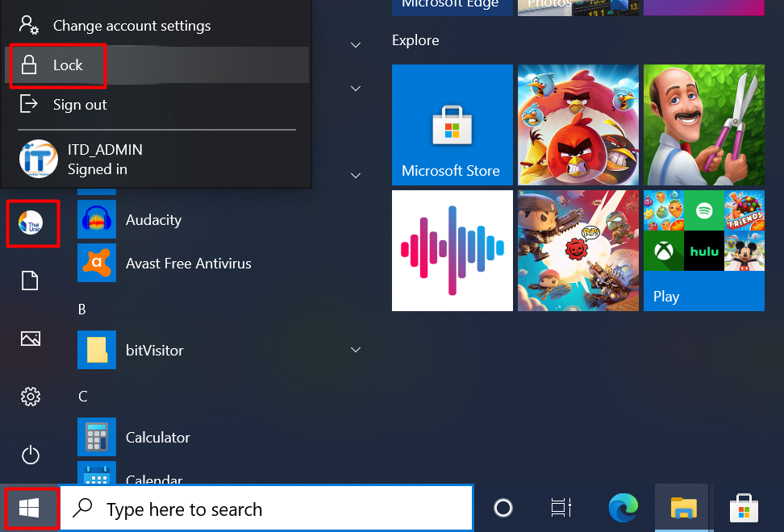
Task: Open Pictures from Start sidebar
Action: tap(31, 339)
